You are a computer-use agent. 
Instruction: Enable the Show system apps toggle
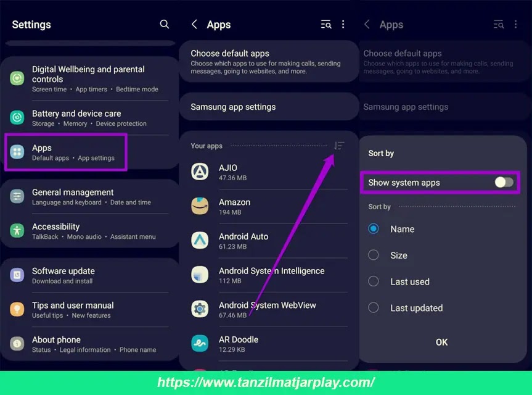503,182
